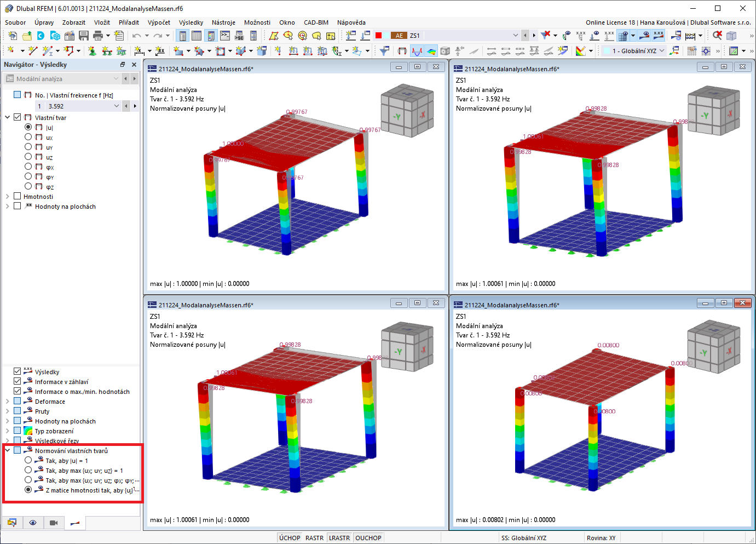Toggle the 'Informace v záhlaví' checkbox
Viewport: 756px width, 544px height.
click(x=17, y=381)
